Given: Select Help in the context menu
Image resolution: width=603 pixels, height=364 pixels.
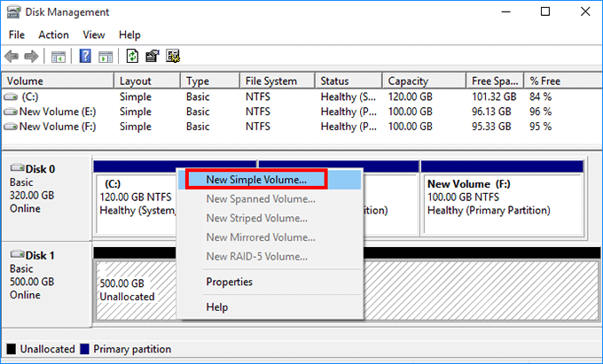Looking at the screenshot, I should [270, 307].
